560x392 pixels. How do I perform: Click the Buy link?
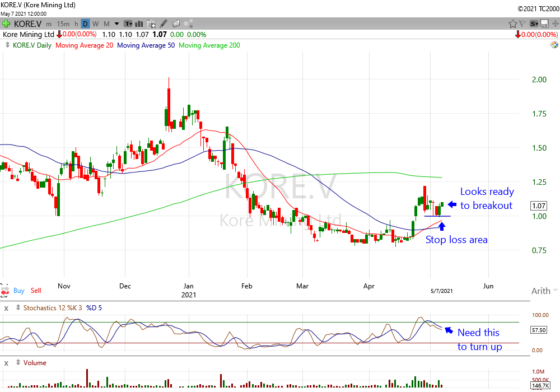click(19, 291)
